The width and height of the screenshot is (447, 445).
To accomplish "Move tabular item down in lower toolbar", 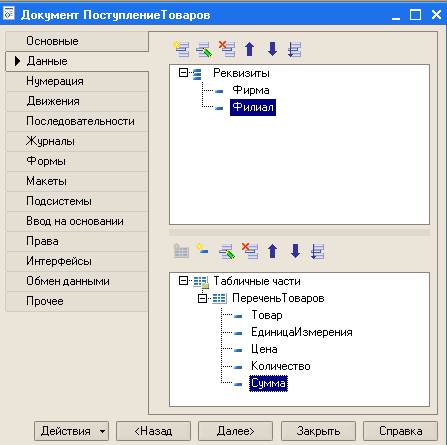I will 295,251.
